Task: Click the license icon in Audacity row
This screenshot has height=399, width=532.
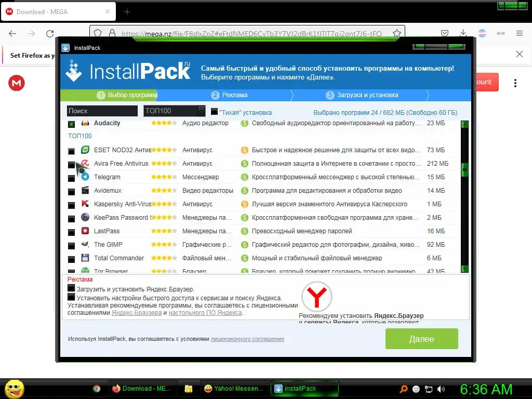Action: click(244, 123)
